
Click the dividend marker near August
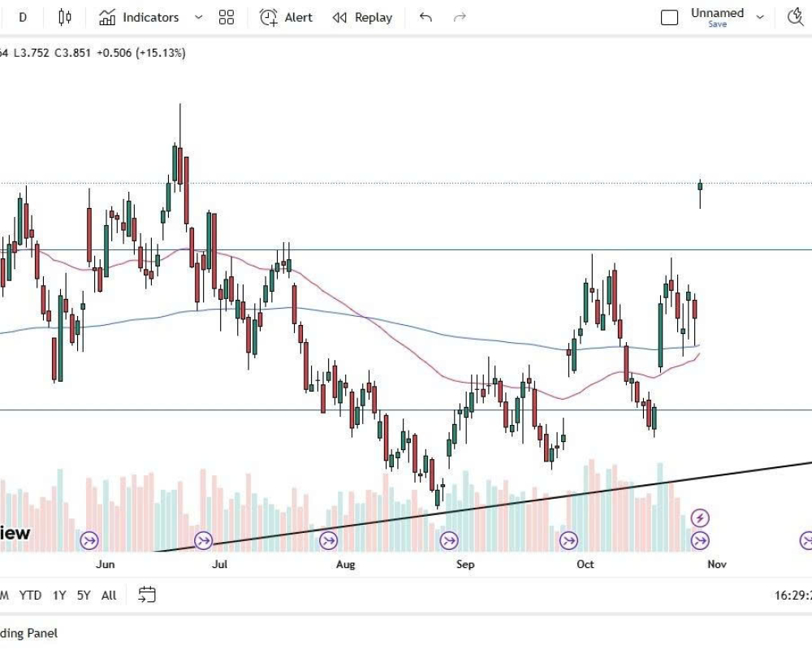point(328,540)
